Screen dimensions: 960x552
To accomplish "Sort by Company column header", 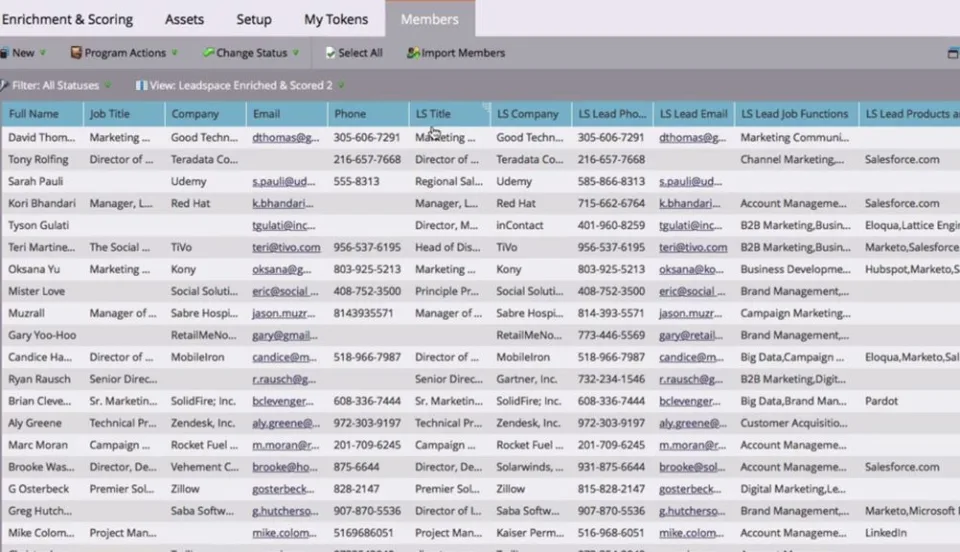I will pos(205,114).
